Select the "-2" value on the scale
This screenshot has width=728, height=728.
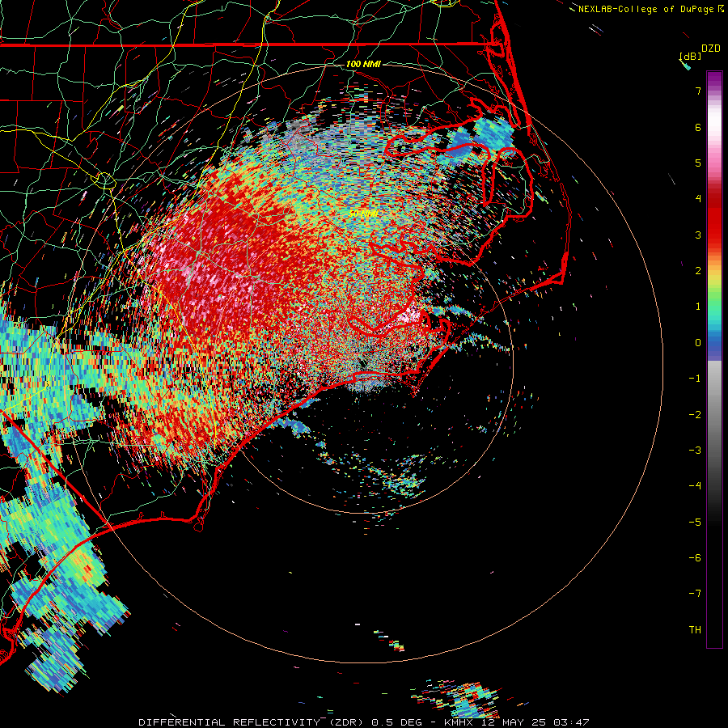coord(695,414)
